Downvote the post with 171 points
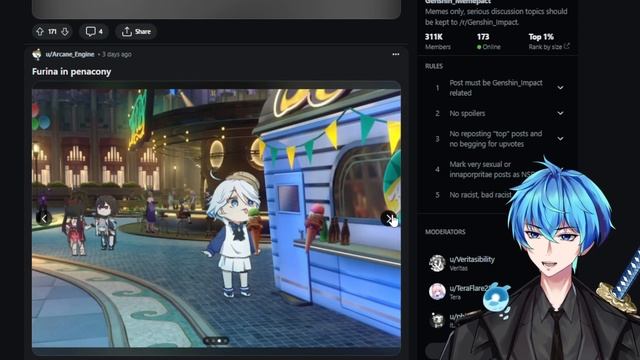This screenshot has width=640, height=360. [65, 31]
